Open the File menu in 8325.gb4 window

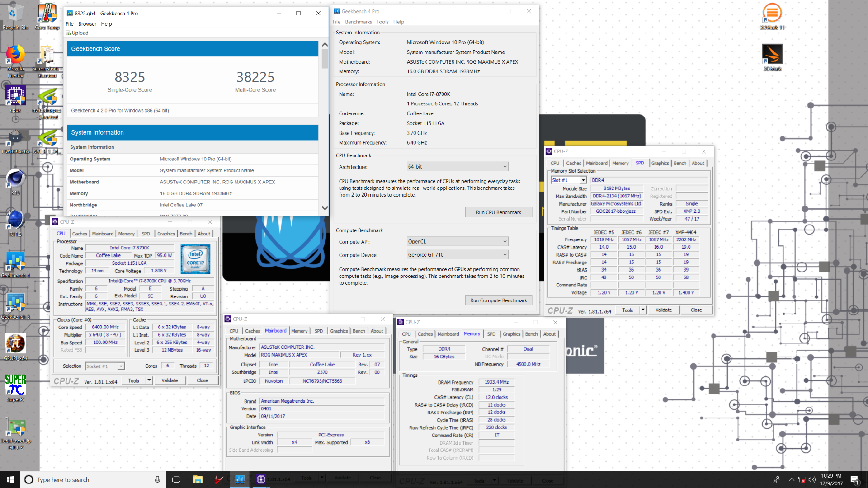(x=70, y=24)
